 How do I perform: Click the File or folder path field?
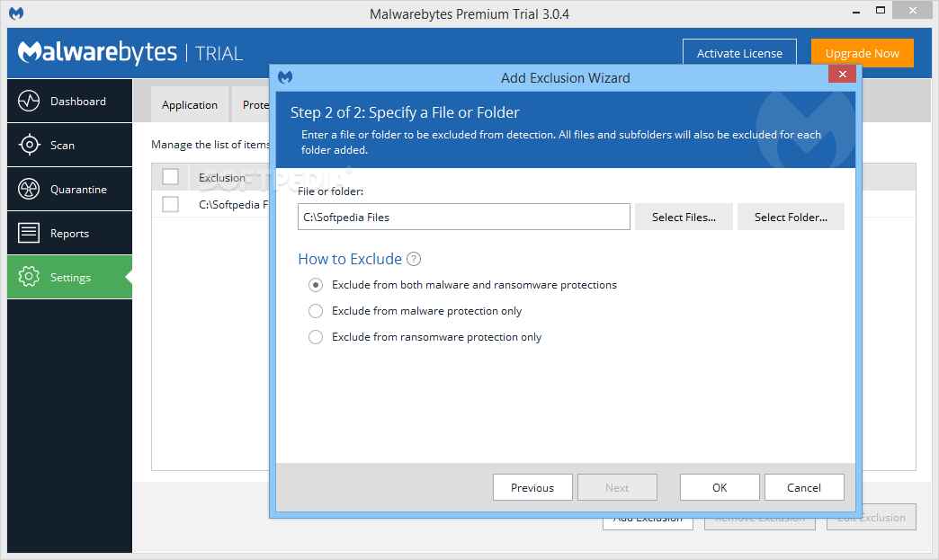(x=463, y=217)
